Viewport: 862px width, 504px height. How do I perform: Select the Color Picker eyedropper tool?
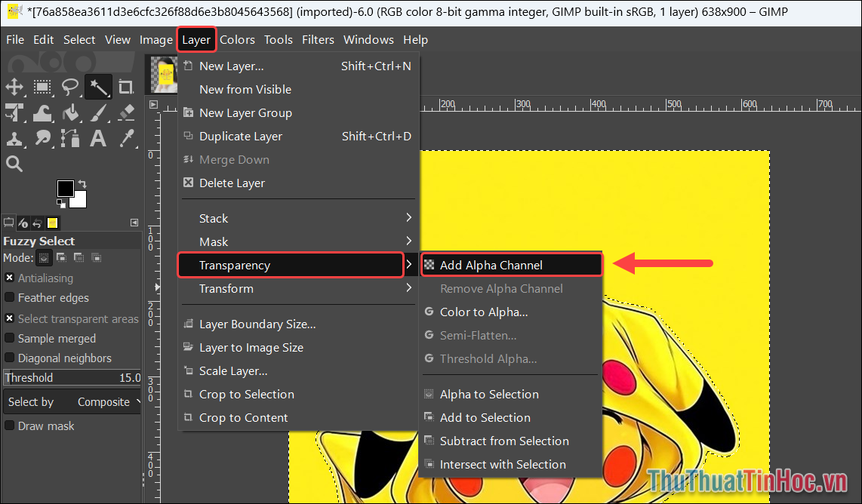[x=127, y=138]
